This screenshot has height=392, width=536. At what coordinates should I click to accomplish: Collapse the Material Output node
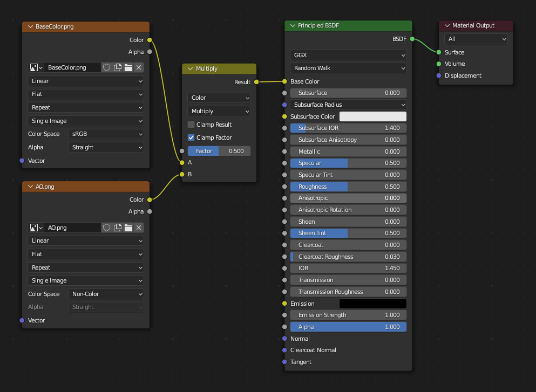(x=447, y=25)
